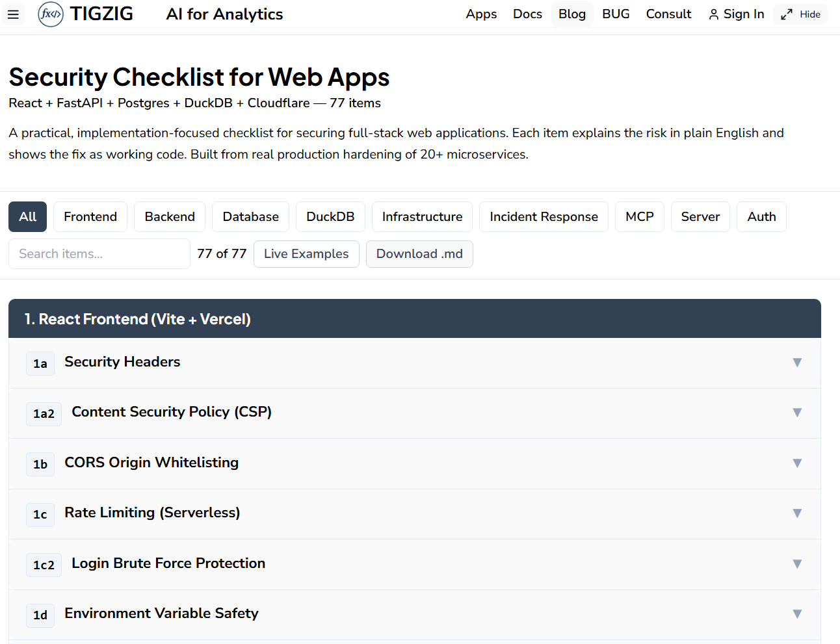This screenshot has width=840, height=644.
Task: Select the All filter pill
Action: tap(27, 216)
